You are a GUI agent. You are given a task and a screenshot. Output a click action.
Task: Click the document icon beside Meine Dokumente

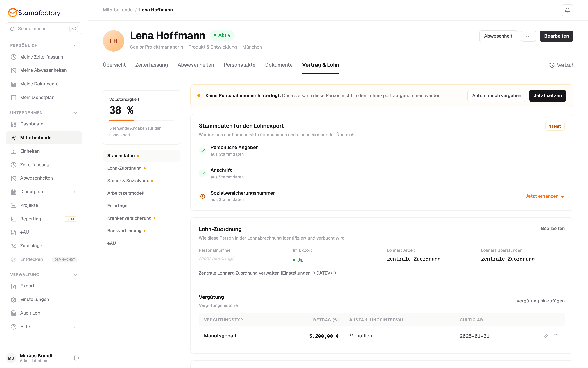coord(14,84)
